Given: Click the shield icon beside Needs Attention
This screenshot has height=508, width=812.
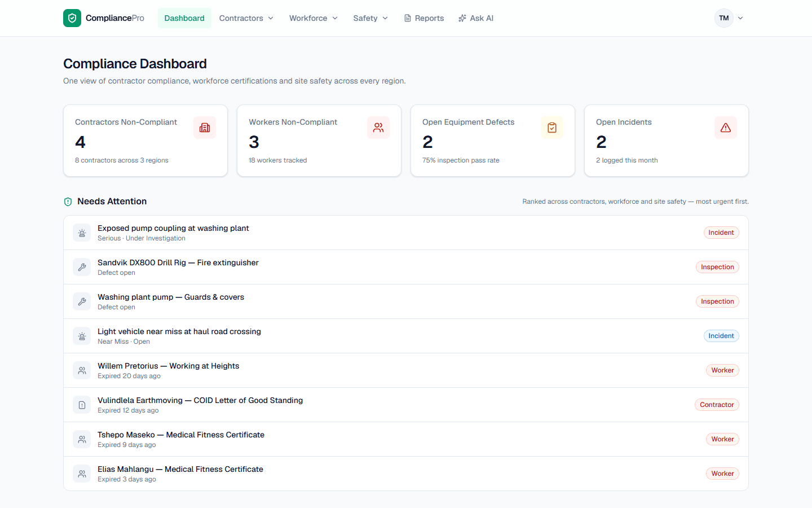Looking at the screenshot, I should [x=68, y=202].
